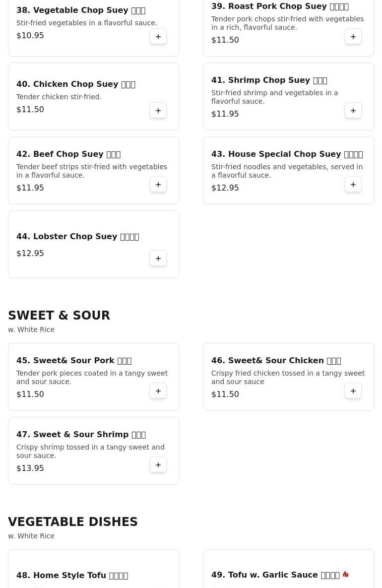Select the Beef Chop Suey $11.95 price

[x=30, y=188]
